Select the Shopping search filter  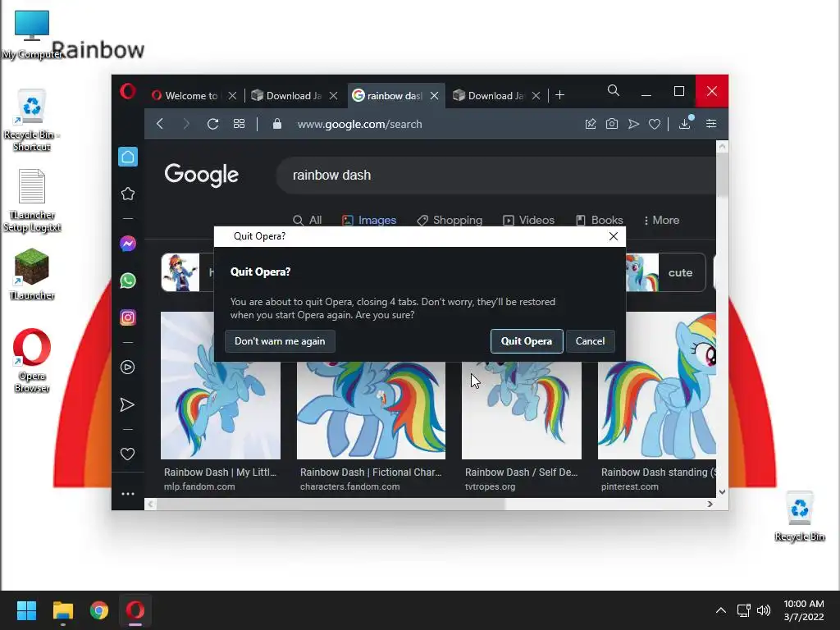click(450, 220)
